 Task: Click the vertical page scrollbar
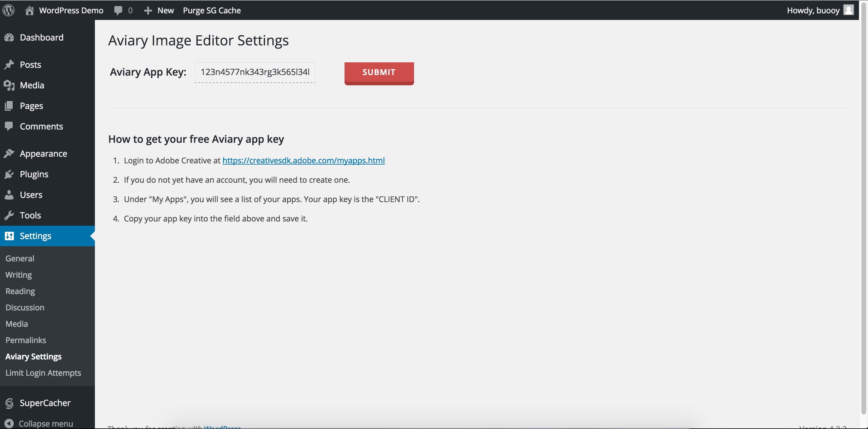click(863, 209)
